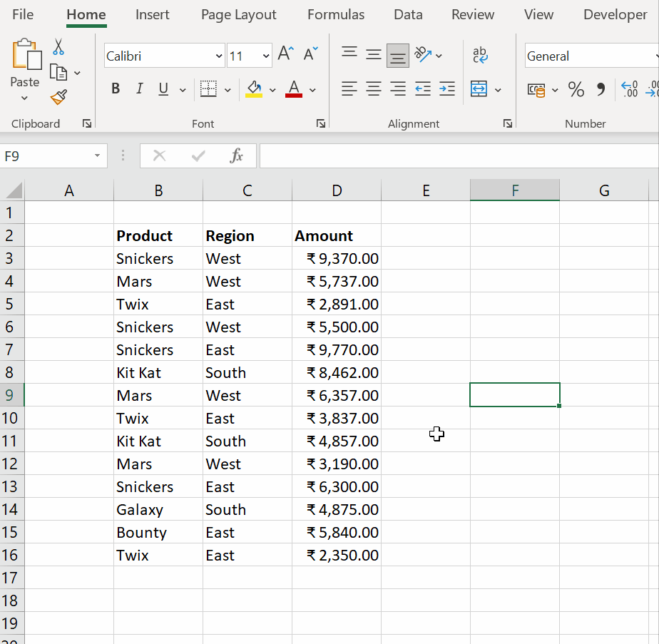Apply Comma Style number format

601,89
